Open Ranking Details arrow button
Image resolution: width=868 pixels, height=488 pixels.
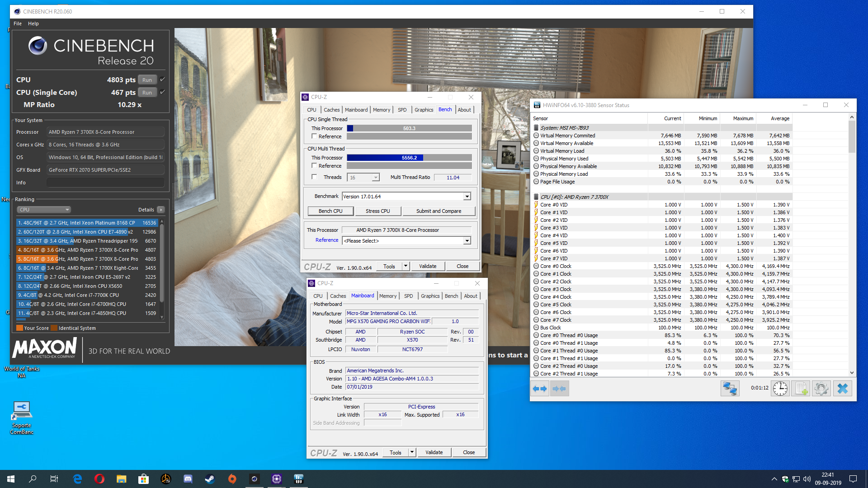click(161, 210)
